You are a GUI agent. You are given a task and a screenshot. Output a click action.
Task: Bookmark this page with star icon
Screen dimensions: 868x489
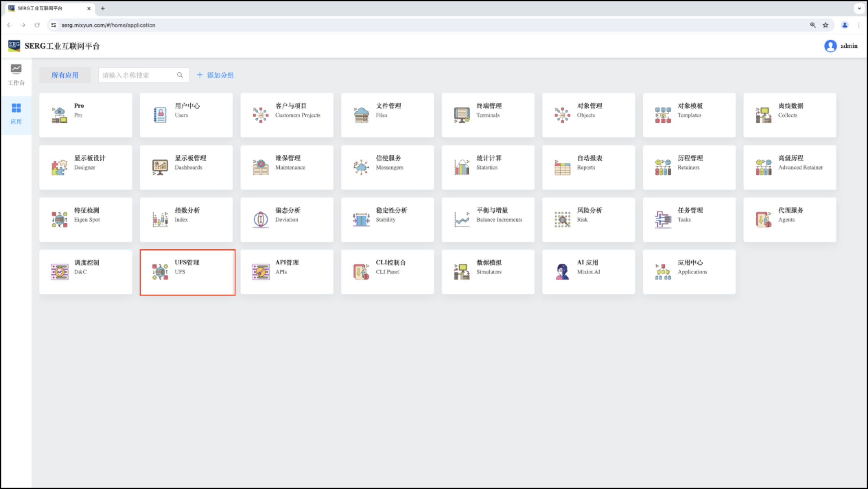(x=825, y=25)
